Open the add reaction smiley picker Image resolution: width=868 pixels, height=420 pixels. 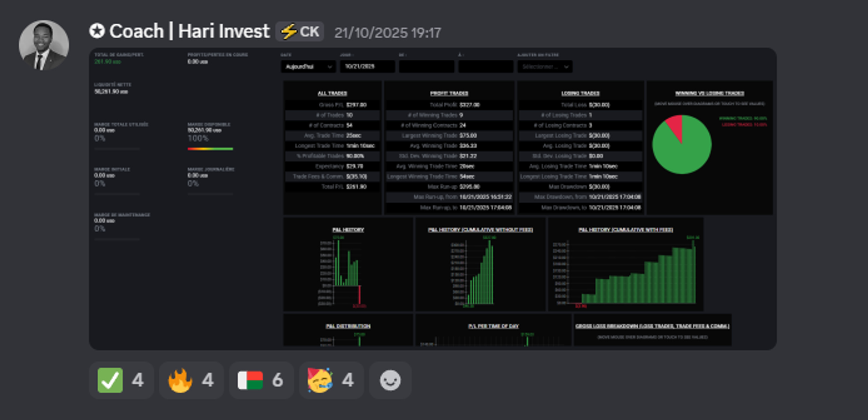[x=390, y=380]
